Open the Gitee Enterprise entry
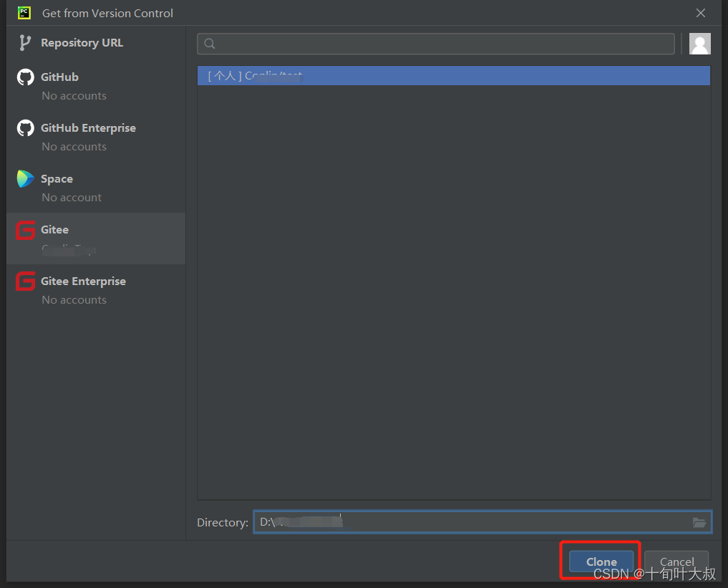 [96, 290]
